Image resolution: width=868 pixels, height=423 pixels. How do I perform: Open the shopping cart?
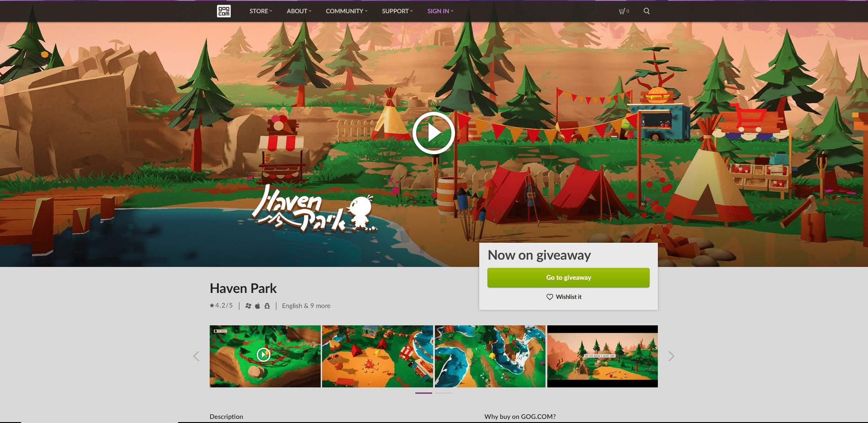[x=624, y=11]
